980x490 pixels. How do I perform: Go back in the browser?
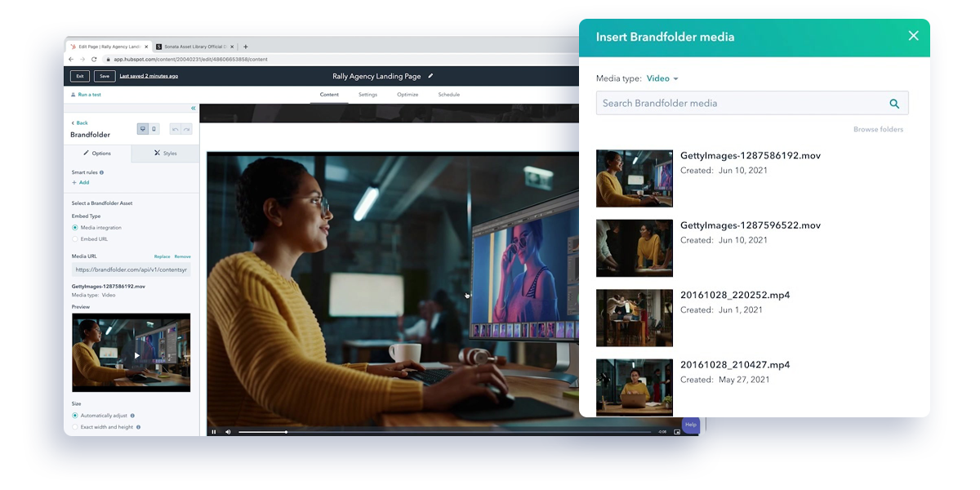click(71, 60)
